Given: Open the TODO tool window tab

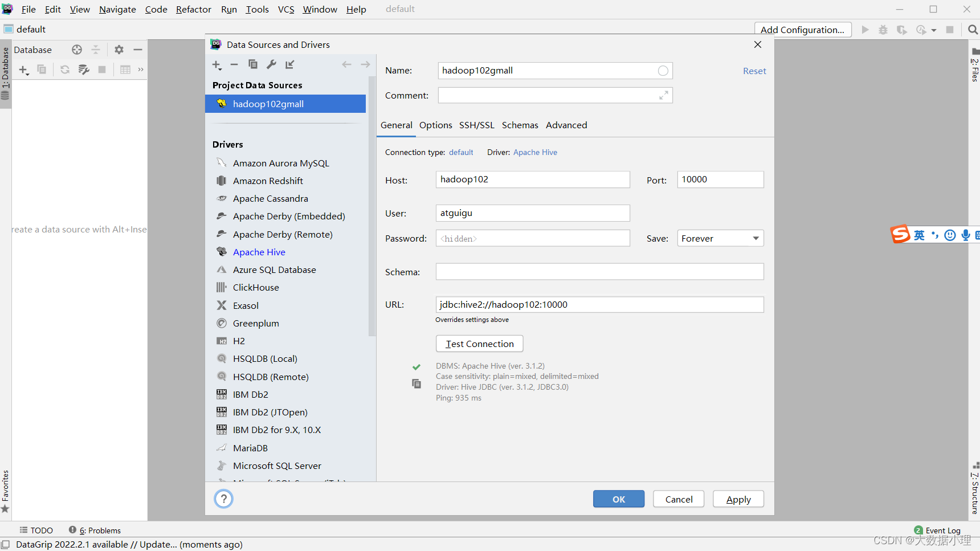Looking at the screenshot, I should (36, 530).
